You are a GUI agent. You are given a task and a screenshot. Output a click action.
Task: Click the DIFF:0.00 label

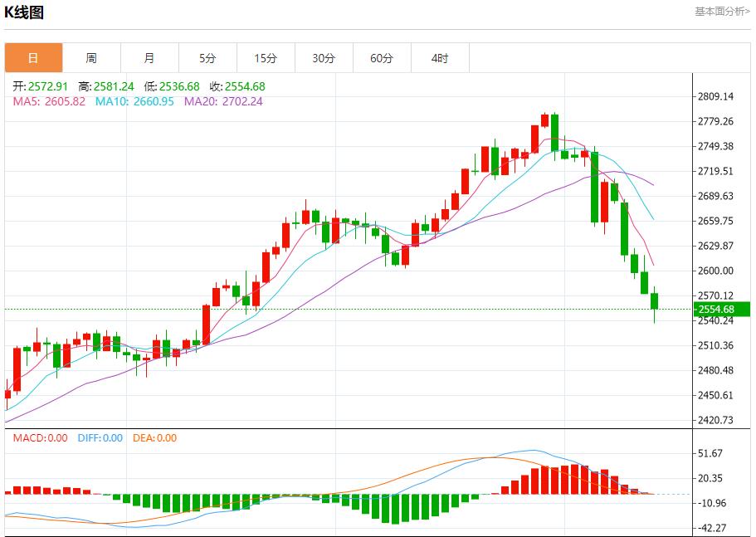pyautogui.click(x=100, y=438)
